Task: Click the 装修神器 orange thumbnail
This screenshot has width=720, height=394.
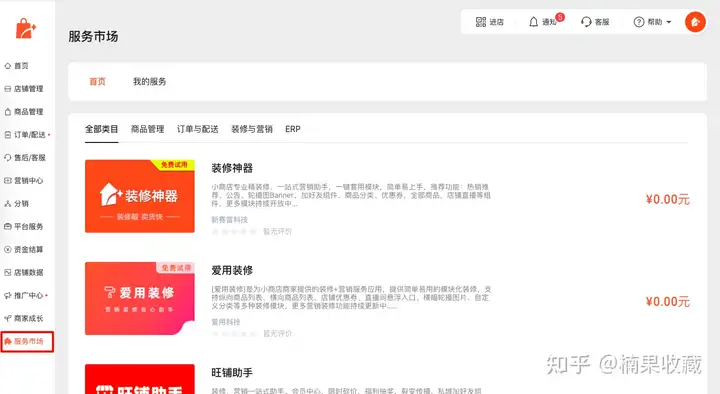Action: coord(140,196)
